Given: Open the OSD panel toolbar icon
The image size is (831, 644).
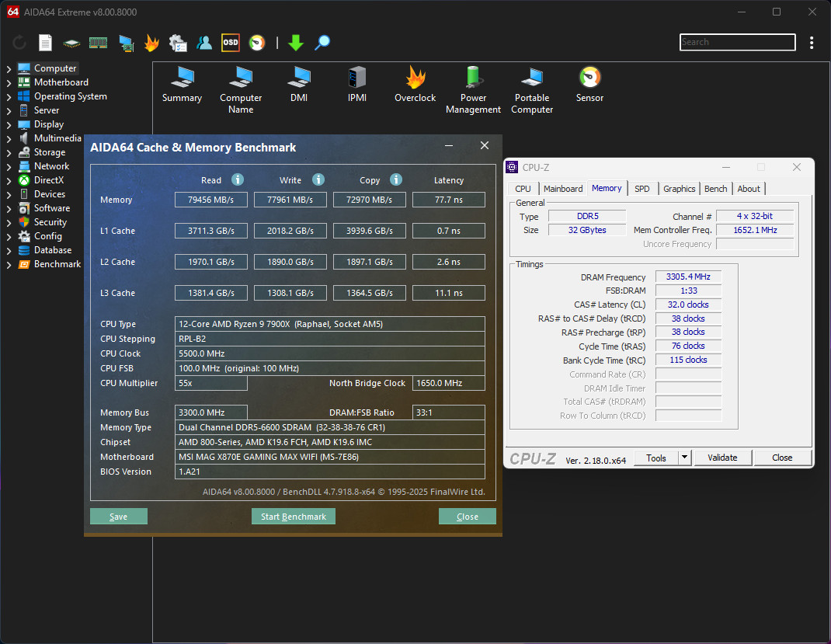Looking at the screenshot, I should coord(231,43).
